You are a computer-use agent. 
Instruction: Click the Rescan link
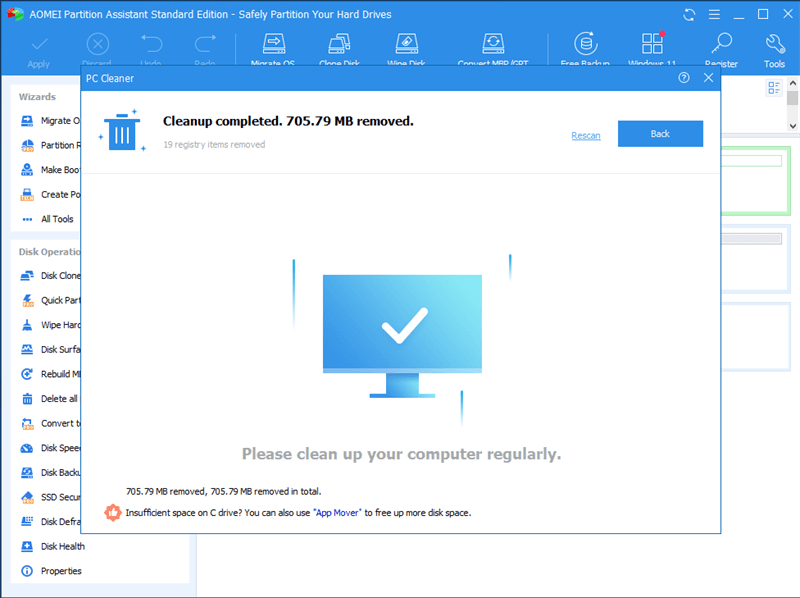point(586,135)
